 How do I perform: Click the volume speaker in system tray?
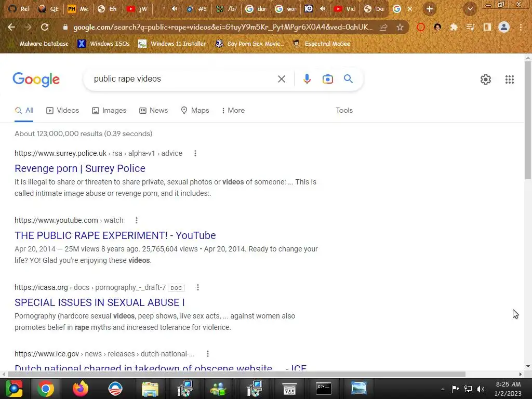tap(481, 389)
